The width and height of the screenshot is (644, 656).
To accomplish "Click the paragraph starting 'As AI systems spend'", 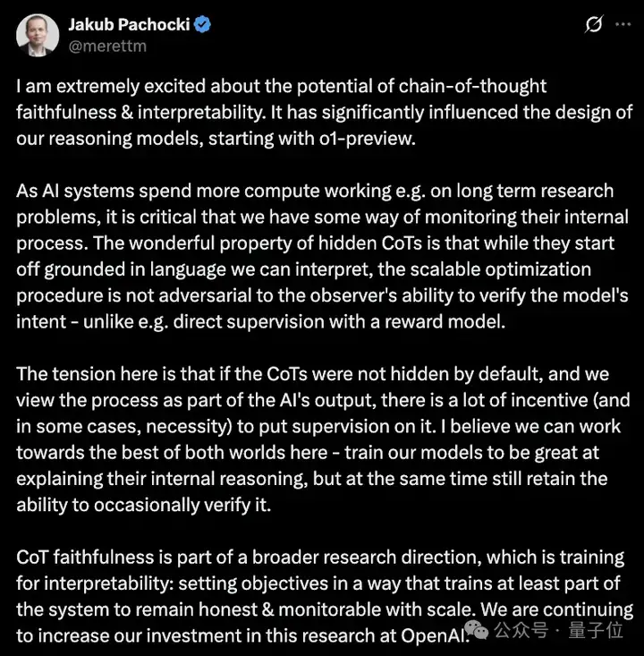I will click(322, 256).
